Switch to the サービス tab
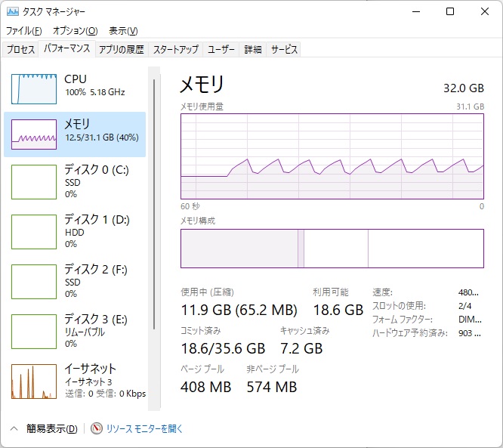Image resolution: width=503 pixels, height=448 pixels. tap(284, 50)
